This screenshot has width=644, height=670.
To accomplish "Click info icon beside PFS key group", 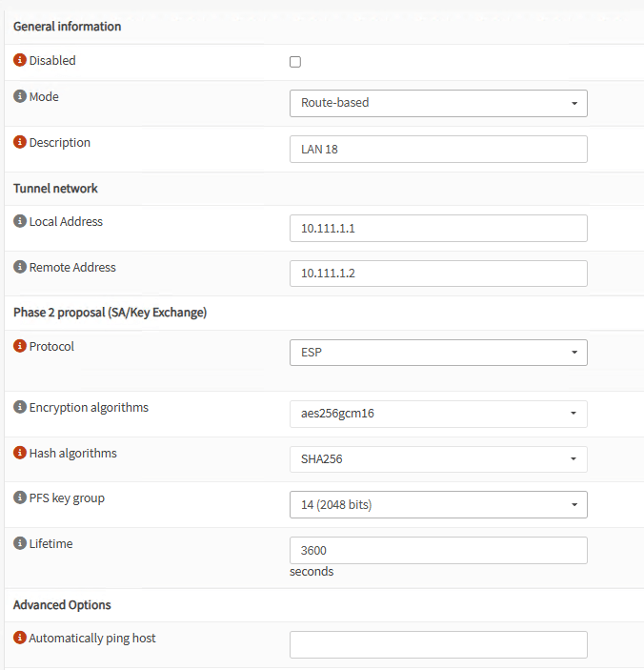I will (x=20, y=497).
